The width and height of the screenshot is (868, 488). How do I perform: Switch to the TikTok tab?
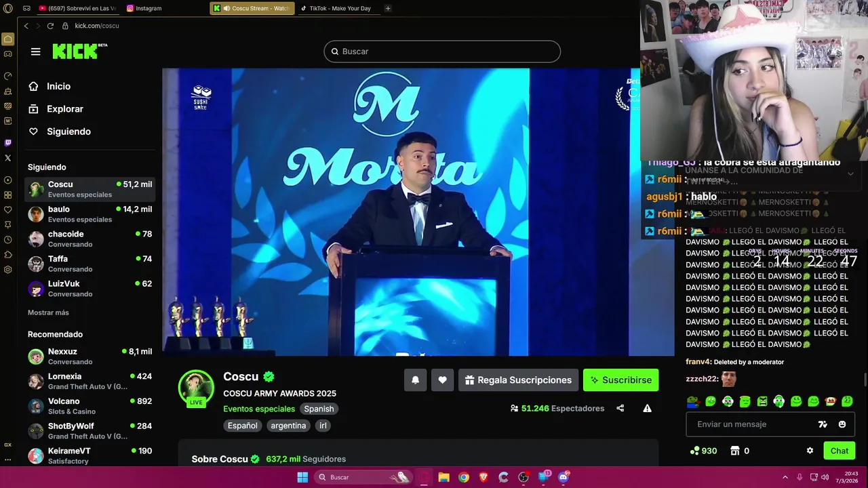(x=338, y=8)
